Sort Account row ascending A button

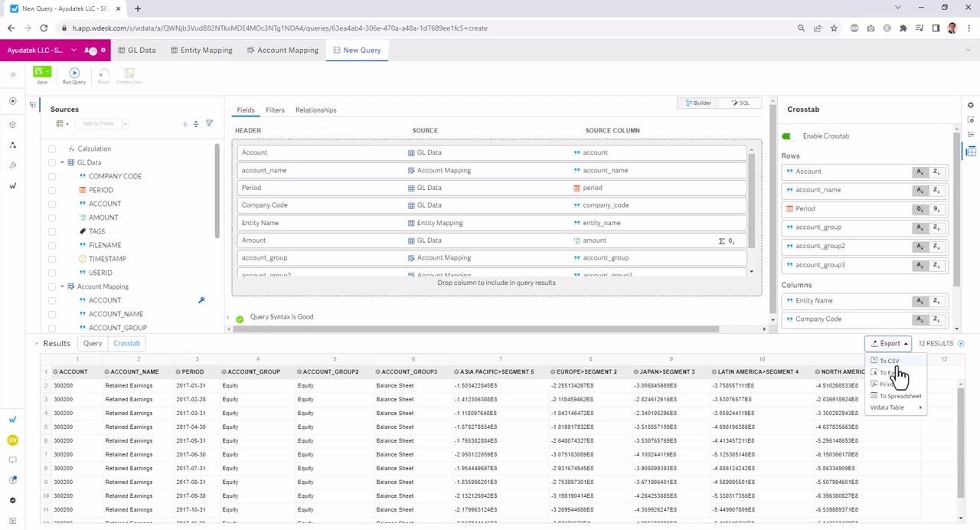point(920,172)
